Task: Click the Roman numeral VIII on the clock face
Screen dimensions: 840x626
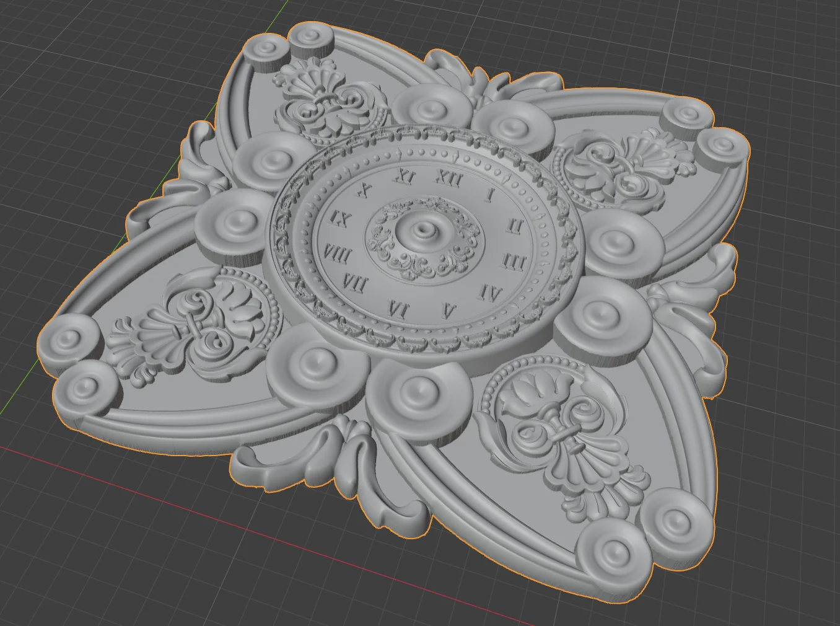Action: point(337,252)
